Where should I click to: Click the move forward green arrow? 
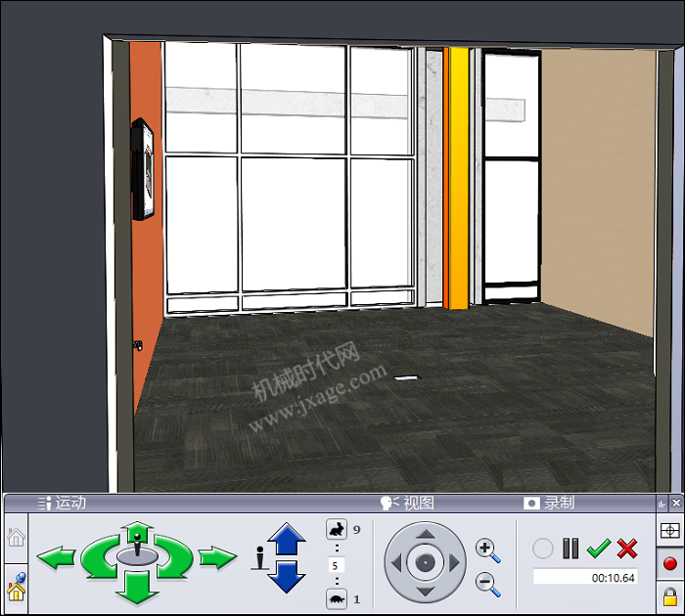137,531
